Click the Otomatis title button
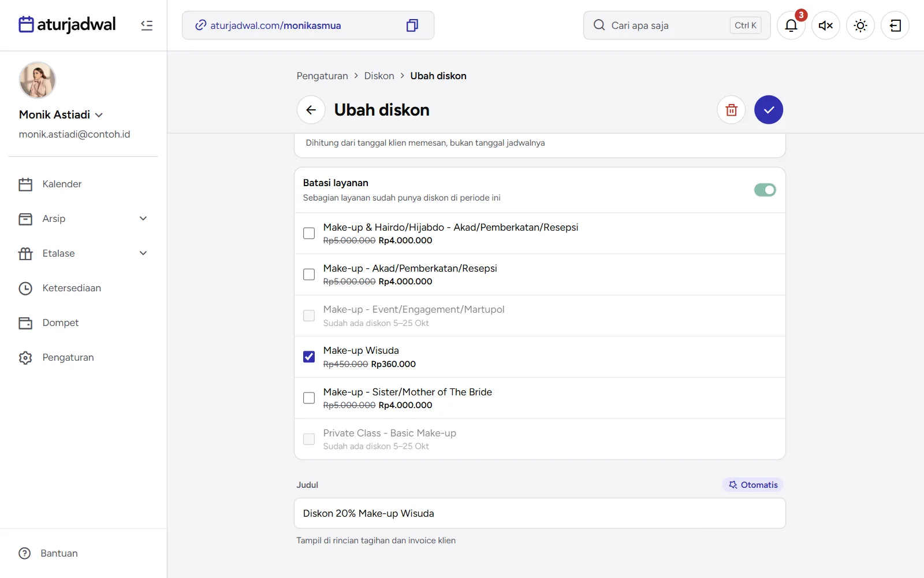This screenshot has width=924, height=578. (752, 485)
